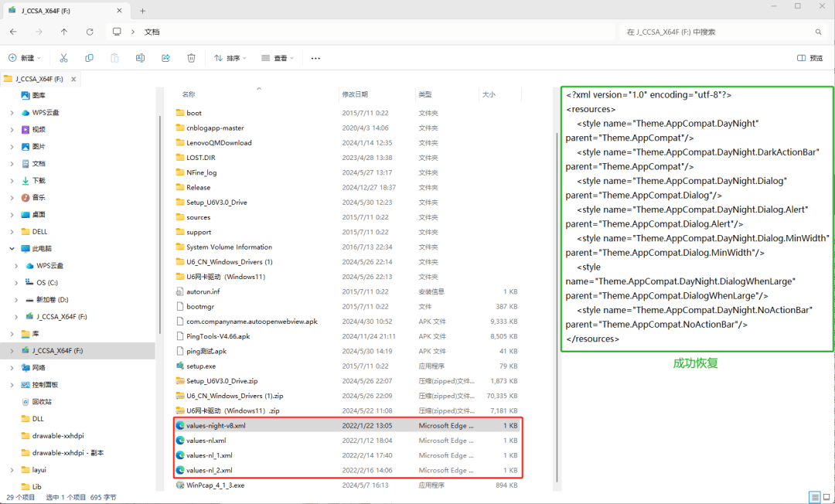Switch to details list view mode
The height and width of the screenshot is (504, 835).
click(x=815, y=497)
